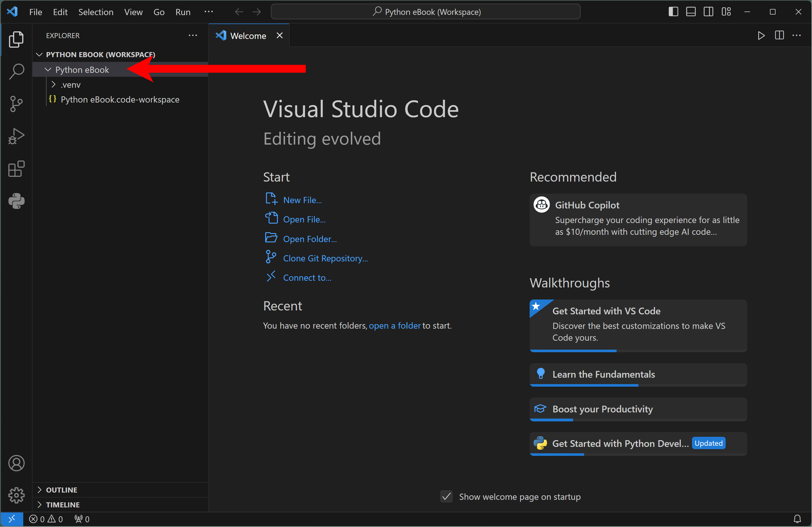
Task: Split the editor right
Action: 779,36
